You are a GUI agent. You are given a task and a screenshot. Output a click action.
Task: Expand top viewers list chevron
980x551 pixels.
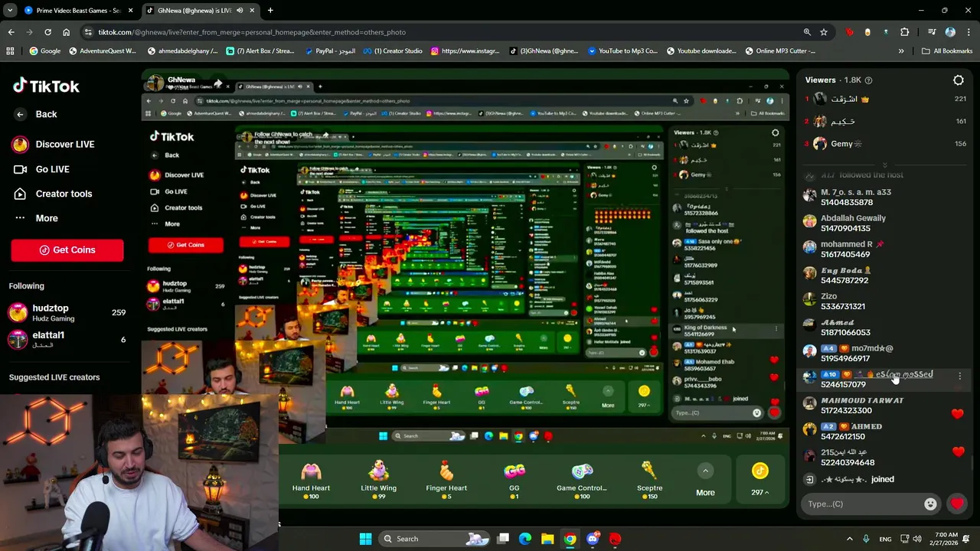[884, 165]
